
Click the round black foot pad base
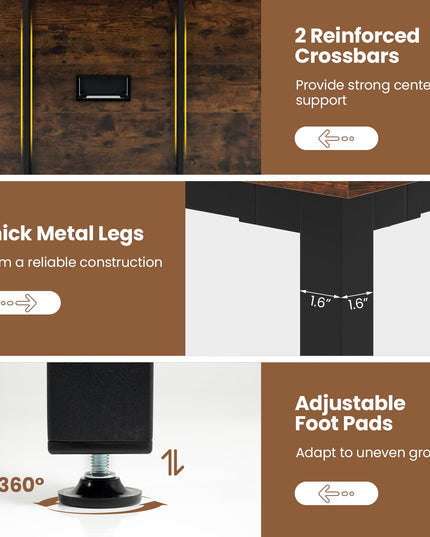click(x=100, y=493)
